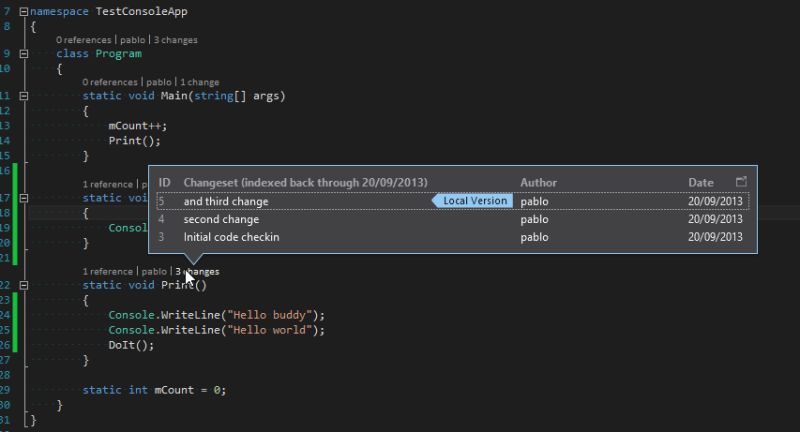
Task: Click the Author column header
Action: pyautogui.click(x=538, y=183)
